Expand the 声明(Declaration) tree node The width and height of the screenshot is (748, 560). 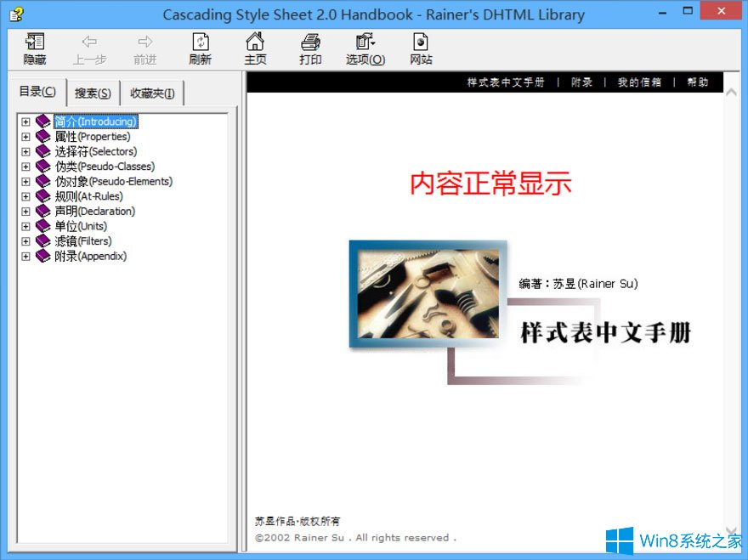pos(25,212)
